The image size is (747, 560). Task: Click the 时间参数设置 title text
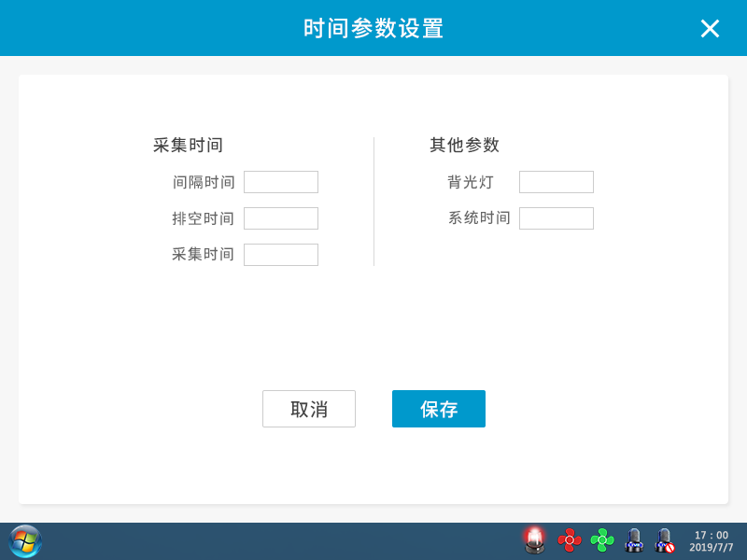373,29
